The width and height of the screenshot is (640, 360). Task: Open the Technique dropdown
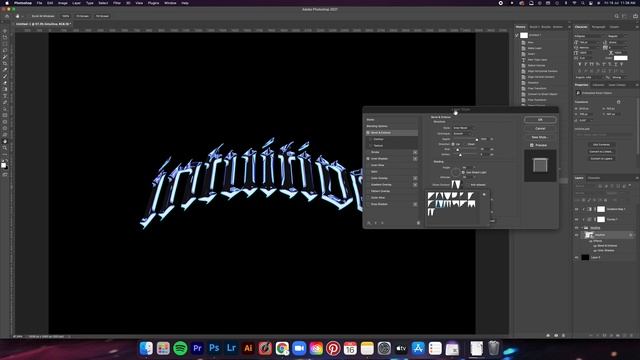[x=462, y=133]
